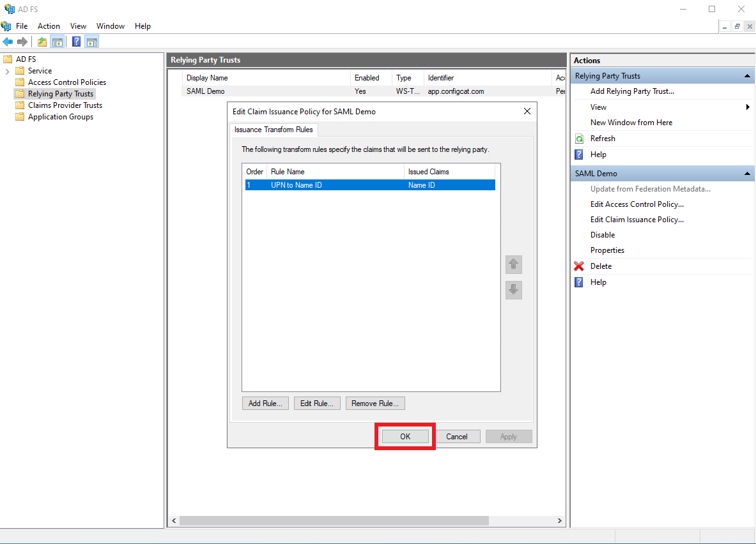Select the Issuance Transform Rules tab
Viewport: 756px width, 544px height.
coord(274,130)
